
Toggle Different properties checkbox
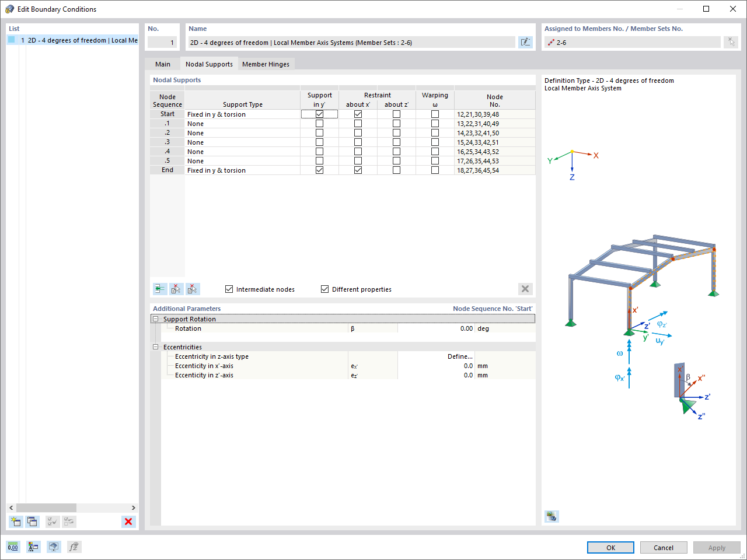(x=324, y=289)
